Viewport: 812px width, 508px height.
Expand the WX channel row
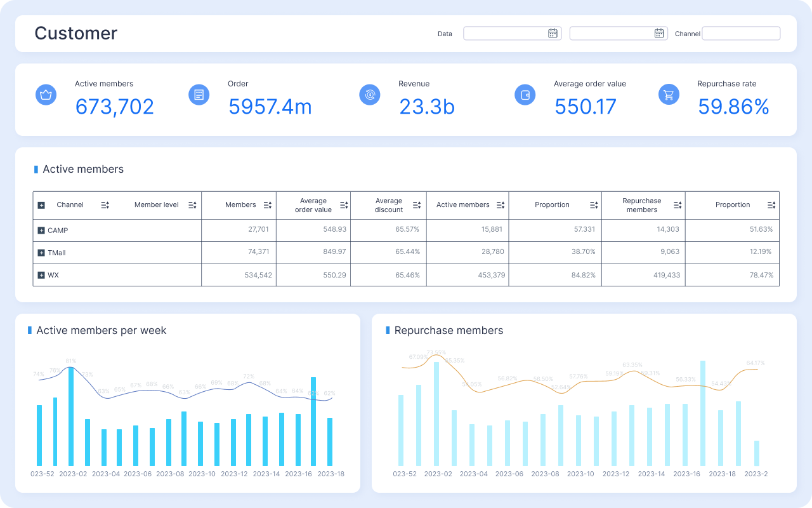(x=41, y=275)
